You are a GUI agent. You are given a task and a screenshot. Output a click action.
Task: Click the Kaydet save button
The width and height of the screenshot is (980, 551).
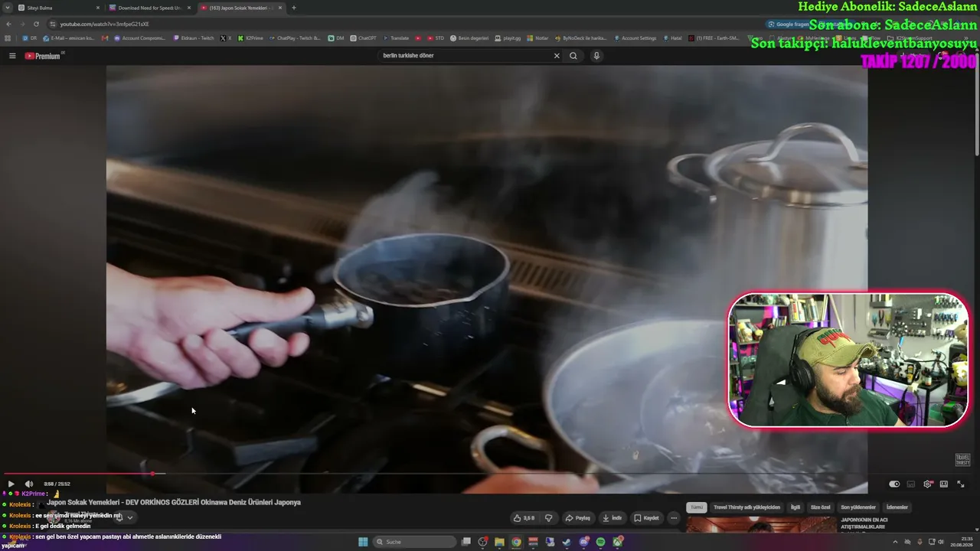[646, 518]
